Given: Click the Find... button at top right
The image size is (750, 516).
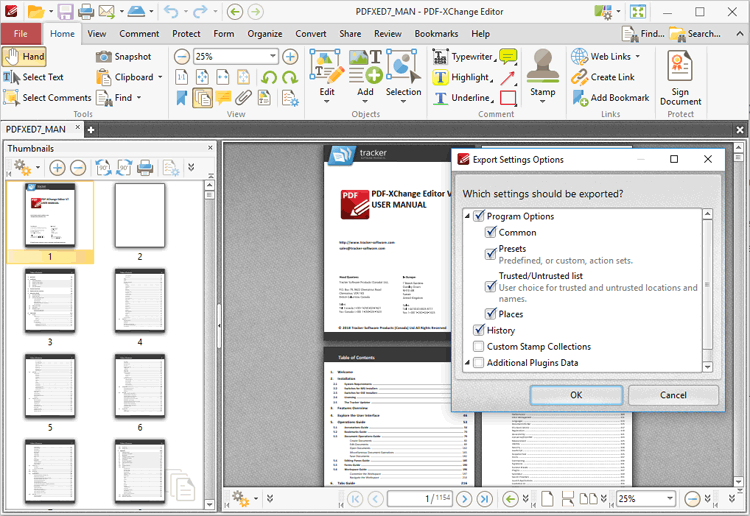Looking at the screenshot, I should [x=643, y=34].
